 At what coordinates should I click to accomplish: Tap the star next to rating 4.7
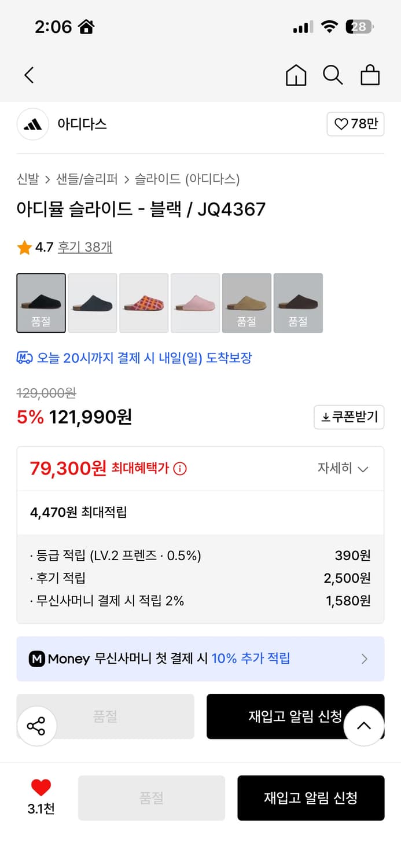coord(24,247)
